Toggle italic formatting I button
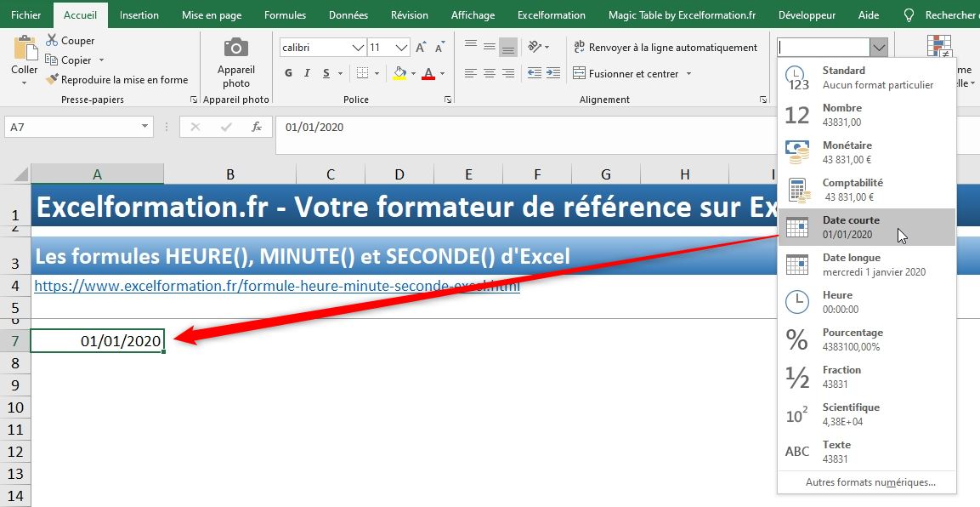Screen dimensions: 980x507 click(307, 73)
